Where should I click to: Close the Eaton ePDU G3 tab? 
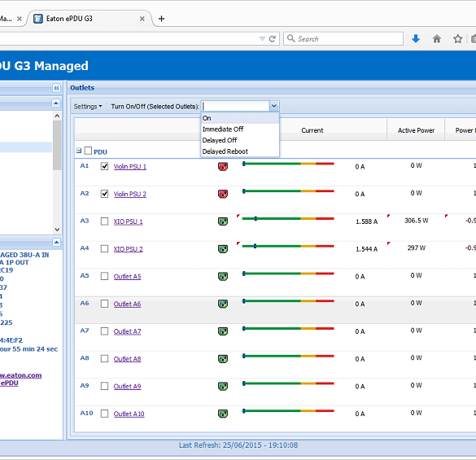pyautogui.click(x=142, y=19)
